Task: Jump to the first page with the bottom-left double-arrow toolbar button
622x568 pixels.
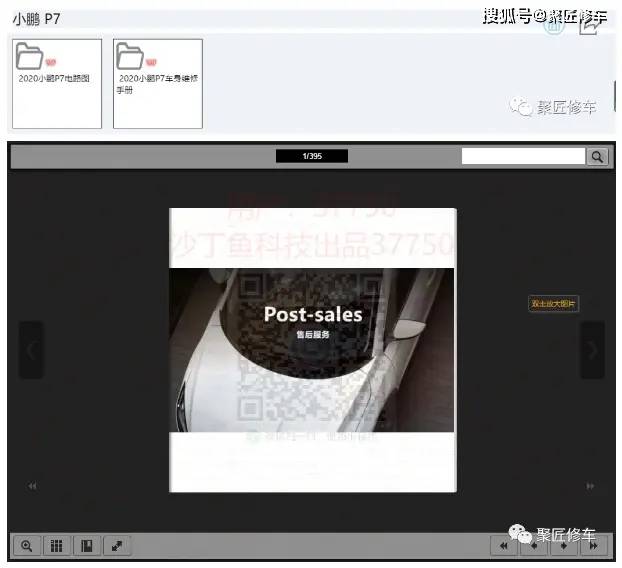Action: point(504,546)
